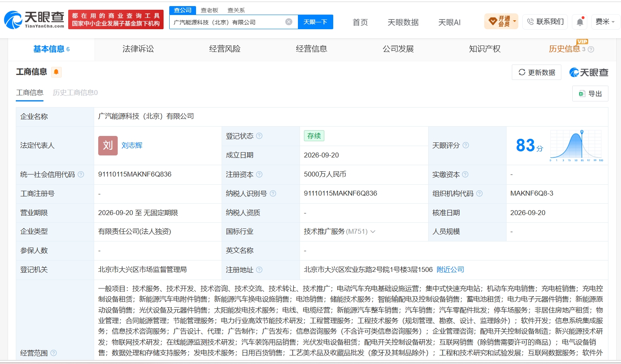Image resolution: width=621 pixels, height=364 pixels.
Task: Click the help icon next to 天眼评分
Action: point(466,145)
